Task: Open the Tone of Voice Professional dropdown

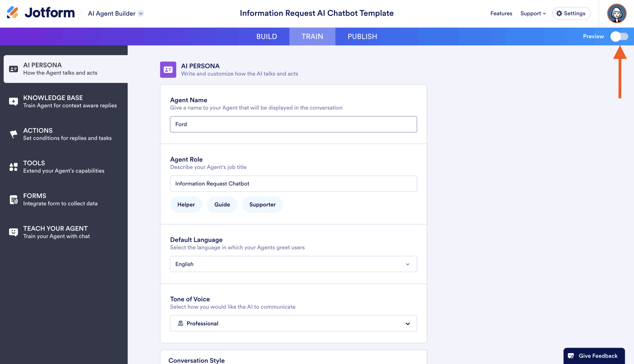Action: [293, 323]
